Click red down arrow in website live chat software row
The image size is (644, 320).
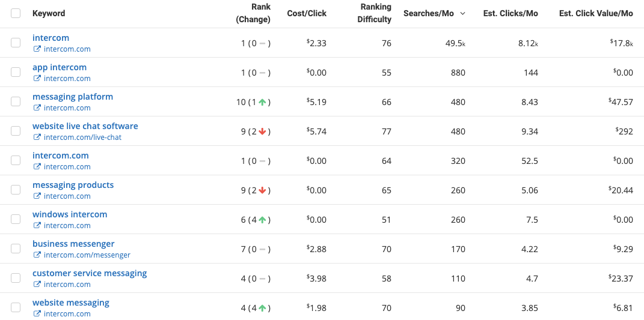pyautogui.click(x=262, y=131)
